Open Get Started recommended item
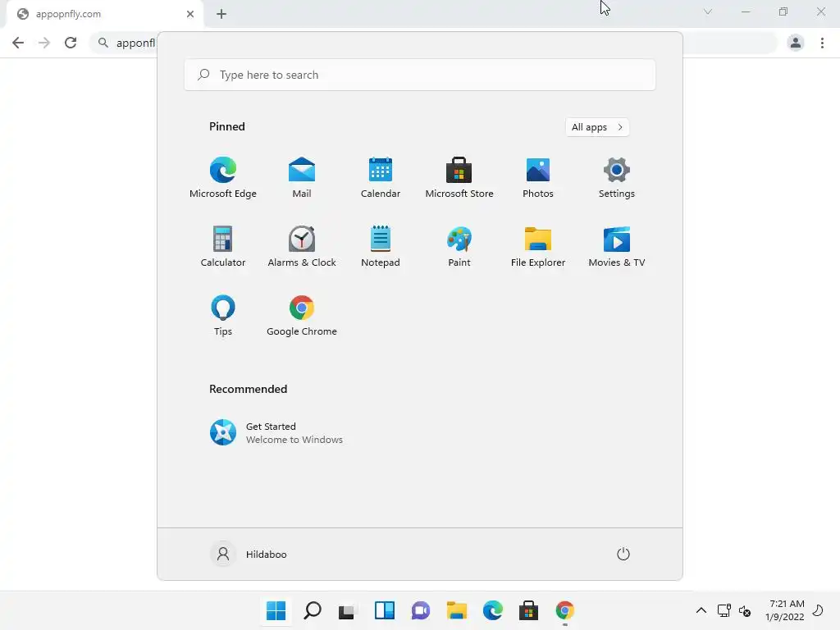Image resolution: width=840 pixels, height=630 pixels. pyautogui.click(x=276, y=432)
